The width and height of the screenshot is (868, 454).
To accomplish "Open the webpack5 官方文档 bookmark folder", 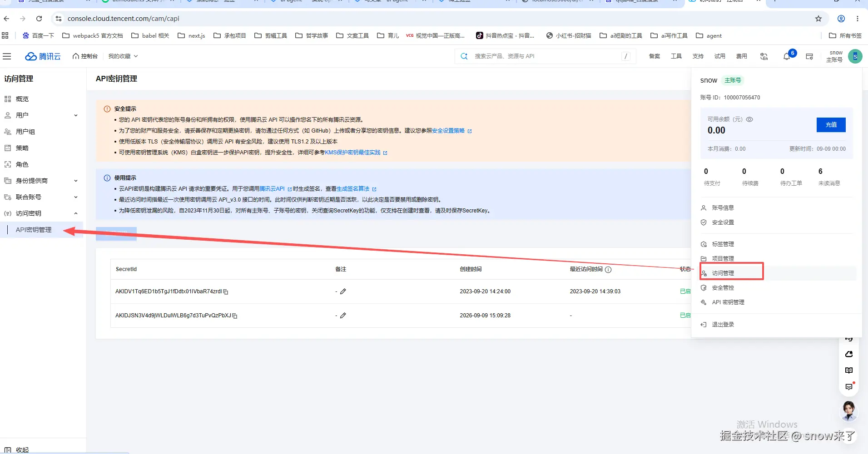I will 93,35.
